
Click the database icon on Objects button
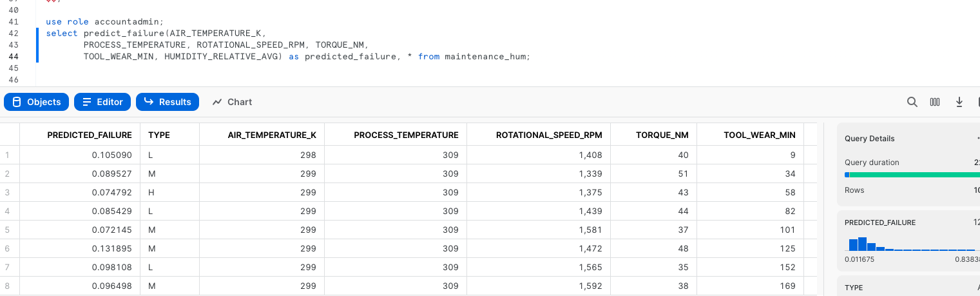(x=17, y=102)
